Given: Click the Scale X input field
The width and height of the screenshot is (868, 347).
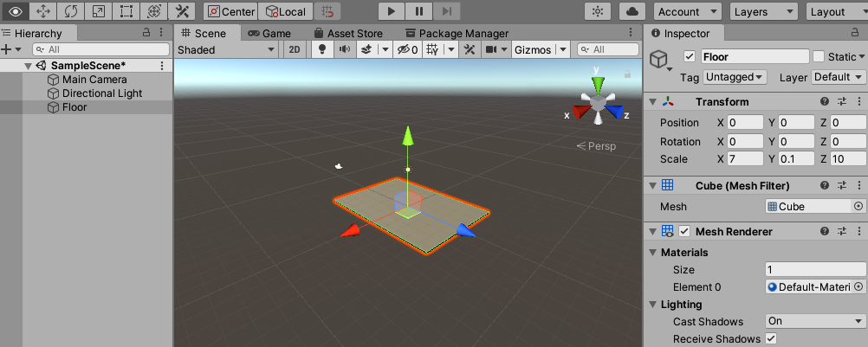Looking at the screenshot, I should pyautogui.click(x=745, y=159).
